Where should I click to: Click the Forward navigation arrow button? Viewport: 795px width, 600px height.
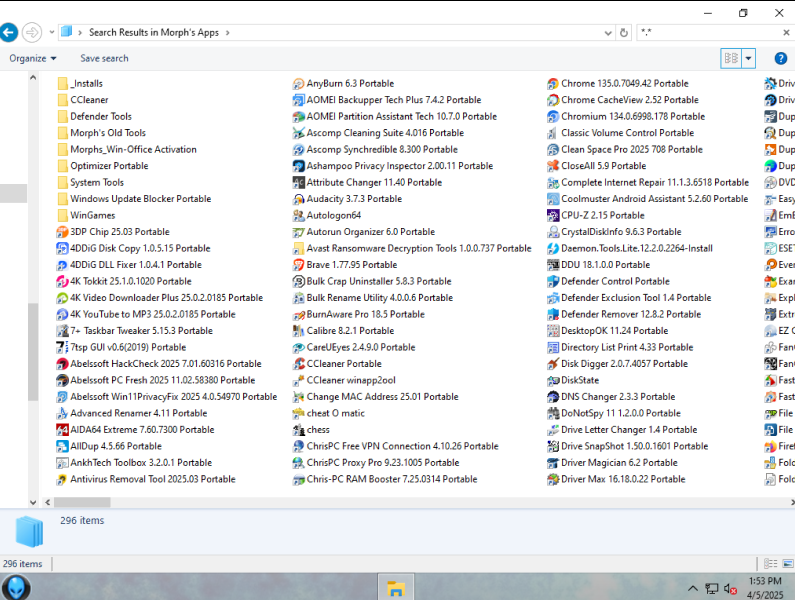32,32
